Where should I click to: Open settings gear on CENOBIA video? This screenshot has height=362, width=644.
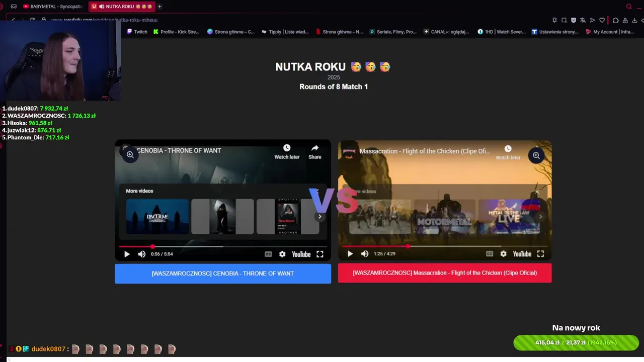282,254
